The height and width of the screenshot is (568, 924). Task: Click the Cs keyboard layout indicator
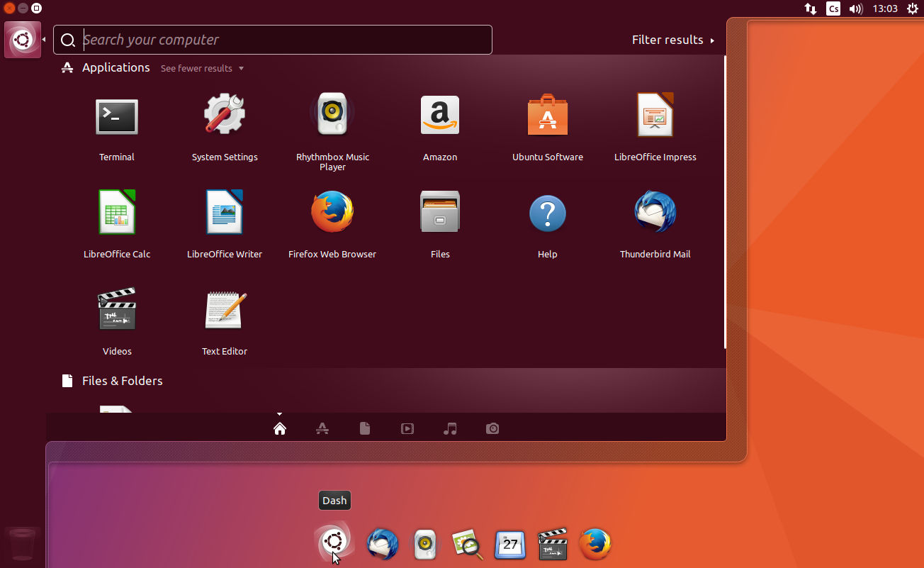coord(833,9)
